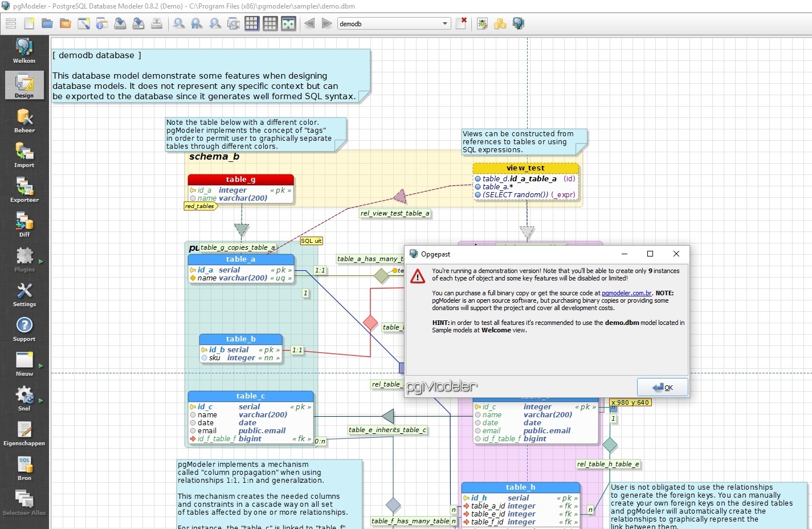Toggle the second grid toolbar button
Screen dimensions: 812x529
(270, 23)
